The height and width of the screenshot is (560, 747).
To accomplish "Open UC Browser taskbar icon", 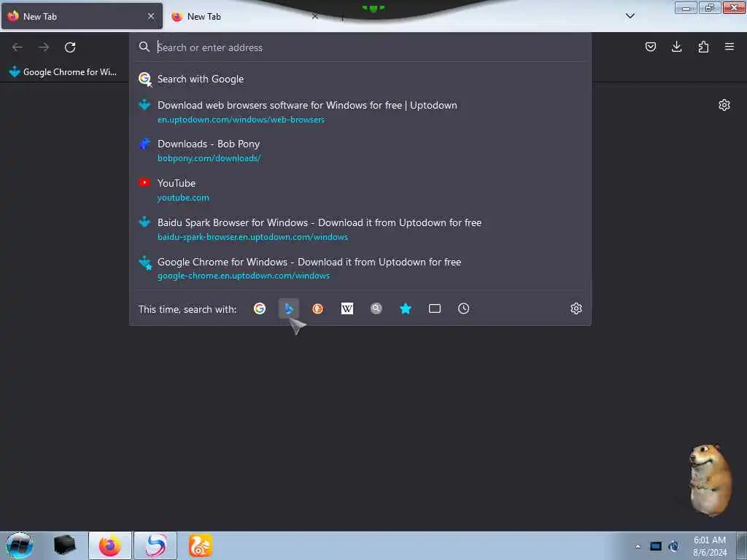I will coord(200,545).
